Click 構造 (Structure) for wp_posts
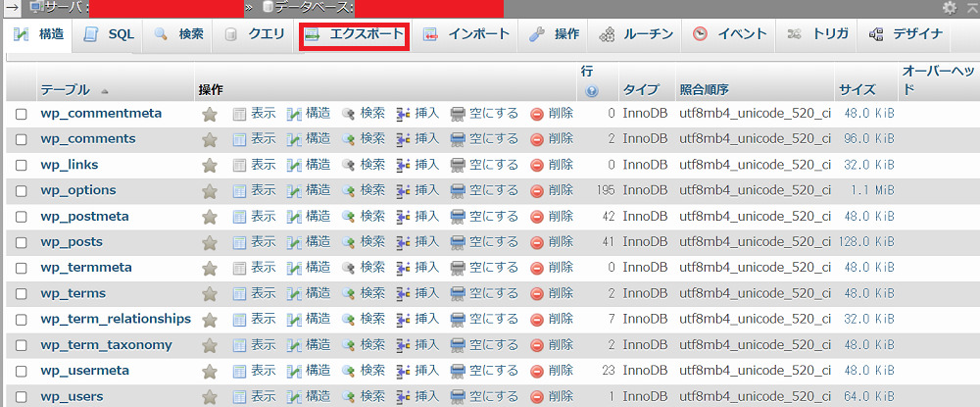Viewport: 980px width, 407px height. point(318,242)
